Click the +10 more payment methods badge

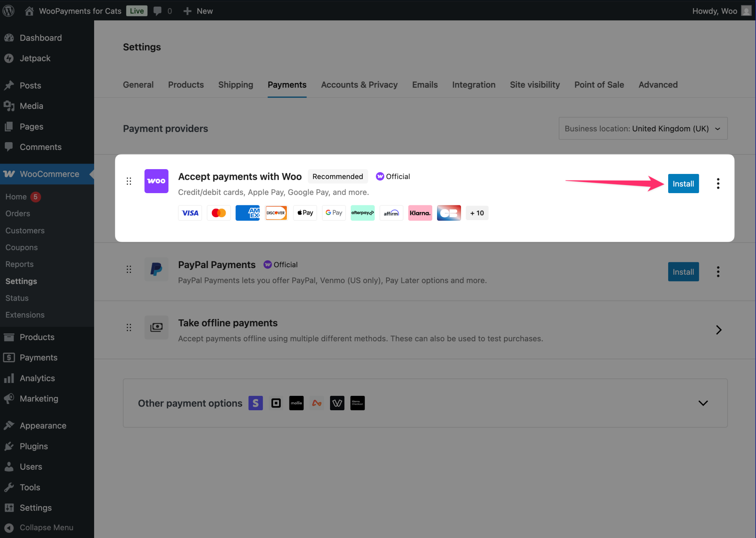[477, 213]
